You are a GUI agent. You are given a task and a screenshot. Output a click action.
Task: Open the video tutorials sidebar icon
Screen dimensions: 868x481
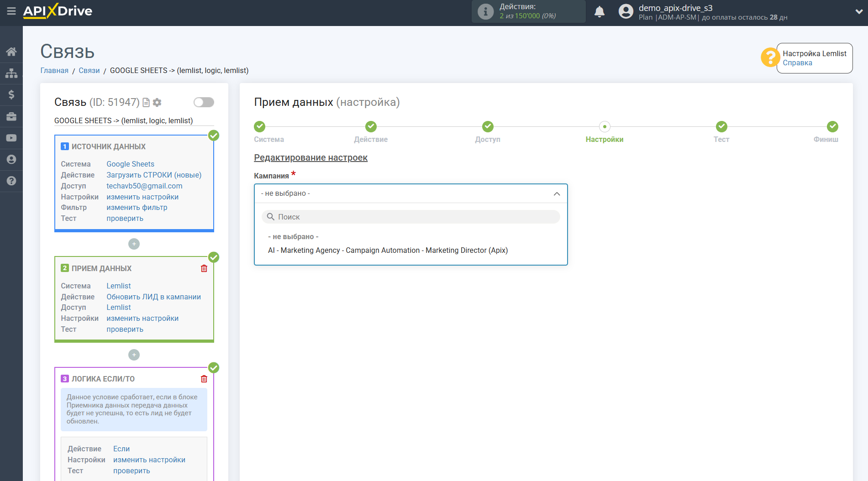coord(11,138)
